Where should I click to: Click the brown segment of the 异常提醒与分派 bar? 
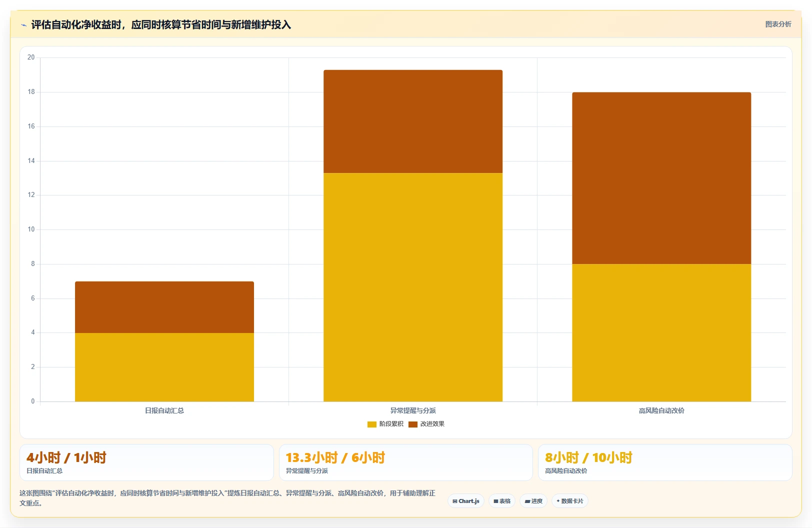413,121
